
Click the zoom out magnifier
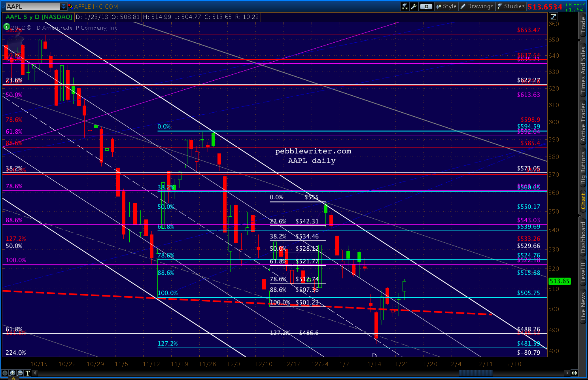[20, 373]
